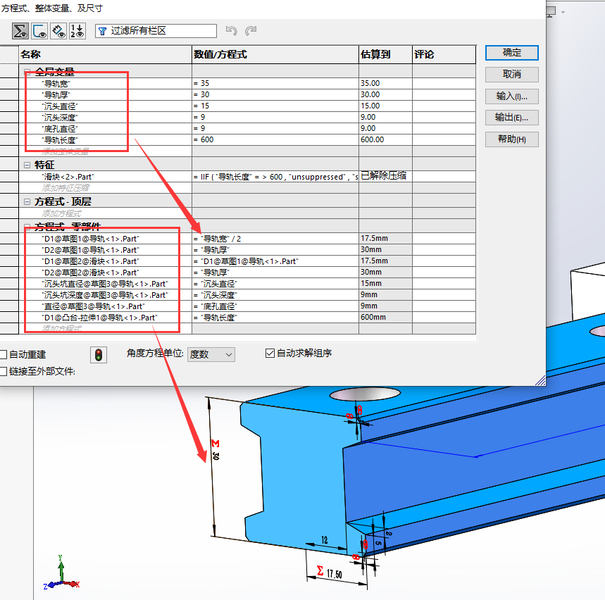The height and width of the screenshot is (600, 605).
Task: Click the undo arrow icon
Action: (x=232, y=30)
